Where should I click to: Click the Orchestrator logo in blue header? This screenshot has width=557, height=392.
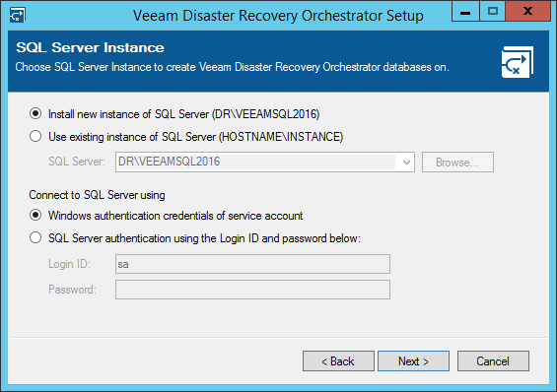(518, 62)
